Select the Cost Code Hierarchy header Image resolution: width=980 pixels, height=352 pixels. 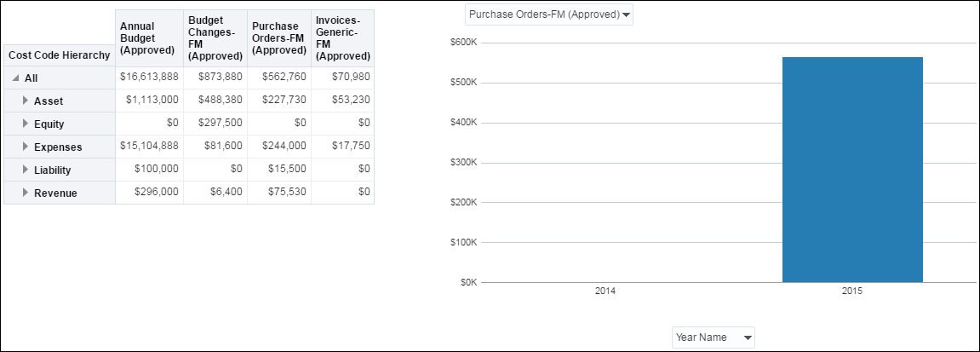tap(60, 55)
